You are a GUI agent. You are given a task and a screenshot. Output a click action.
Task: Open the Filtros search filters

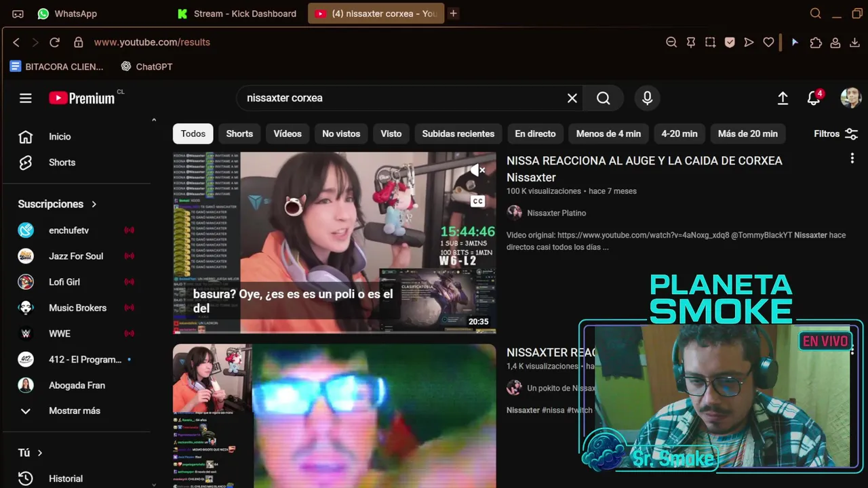tap(835, 134)
